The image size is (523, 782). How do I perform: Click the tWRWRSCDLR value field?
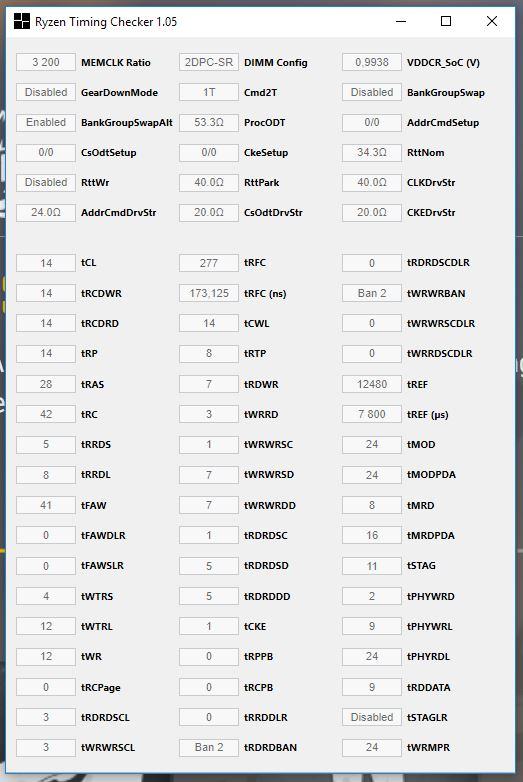372,323
